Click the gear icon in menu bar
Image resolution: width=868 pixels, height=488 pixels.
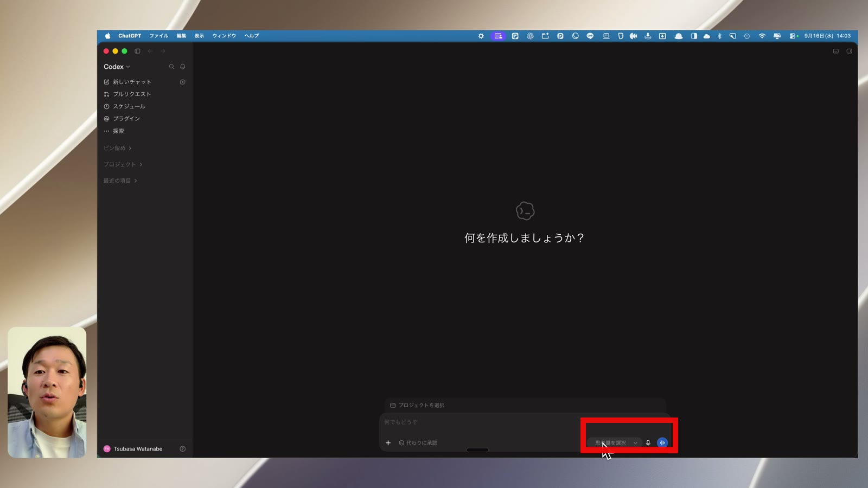[x=481, y=36]
